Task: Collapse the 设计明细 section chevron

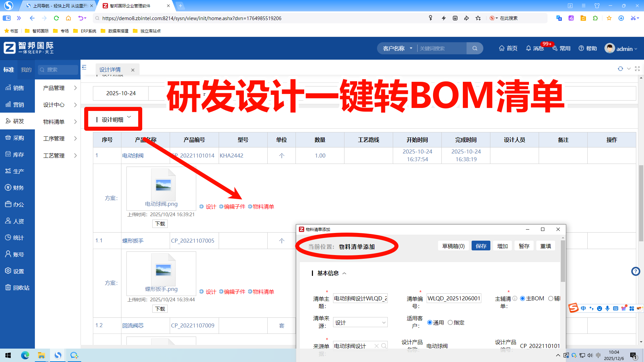Action: click(x=129, y=117)
